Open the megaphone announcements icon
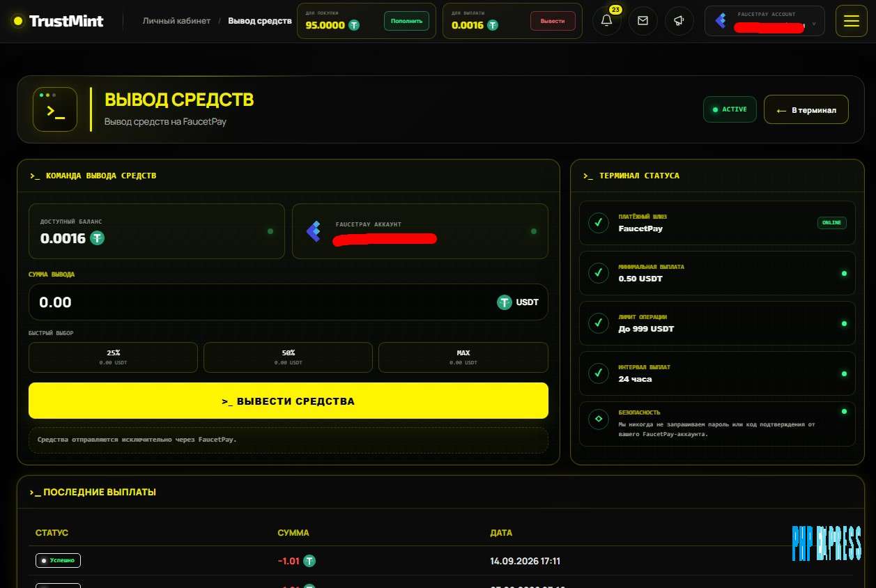Viewport: 876px width, 588px height. click(679, 21)
